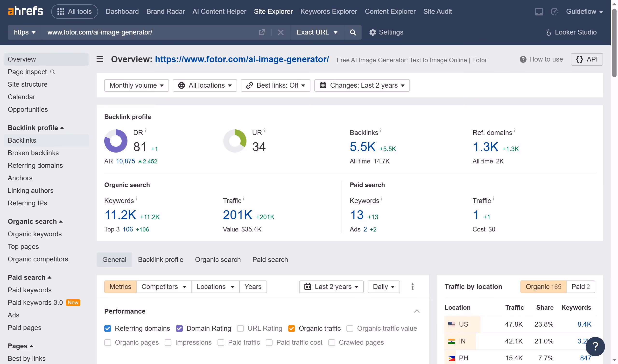Open All locations dropdown
This screenshot has width=618, height=364.
205,85
